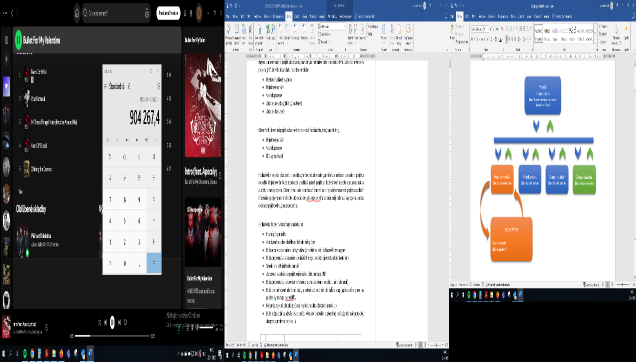The width and height of the screenshot is (636, 362).
Task: Play track number 5 in Spotify popular list
Action: coord(19,169)
